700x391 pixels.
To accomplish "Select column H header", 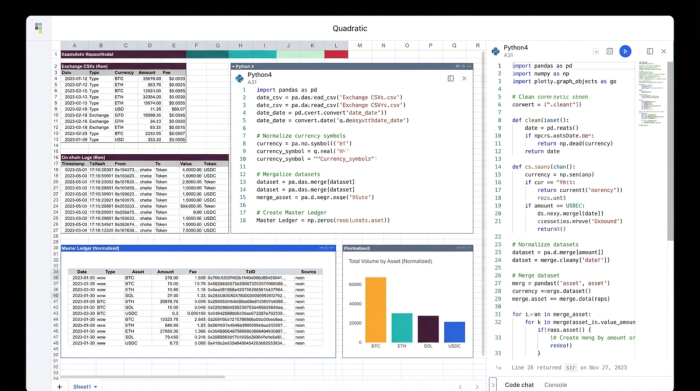I will click(x=240, y=46).
